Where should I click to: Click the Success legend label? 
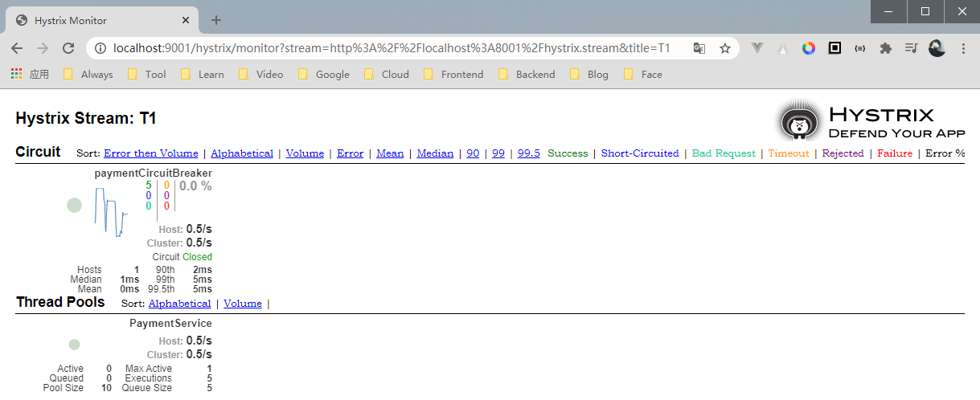pyautogui.click(x=568, y=153)
